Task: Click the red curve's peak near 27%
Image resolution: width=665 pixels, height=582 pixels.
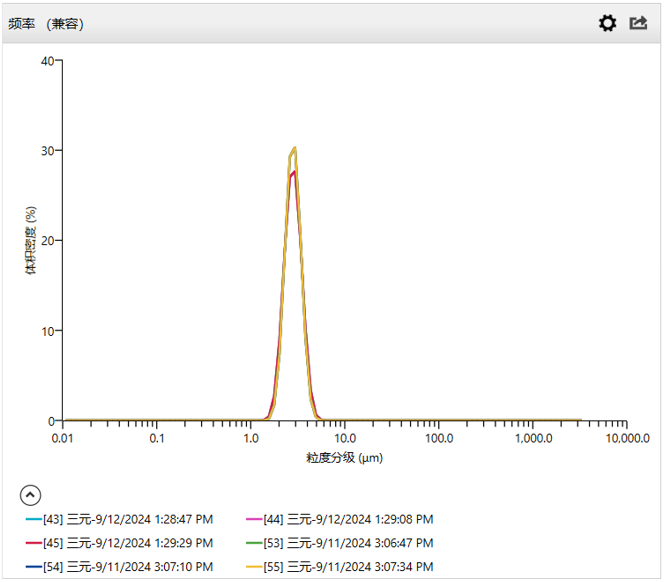Action: 293,172
